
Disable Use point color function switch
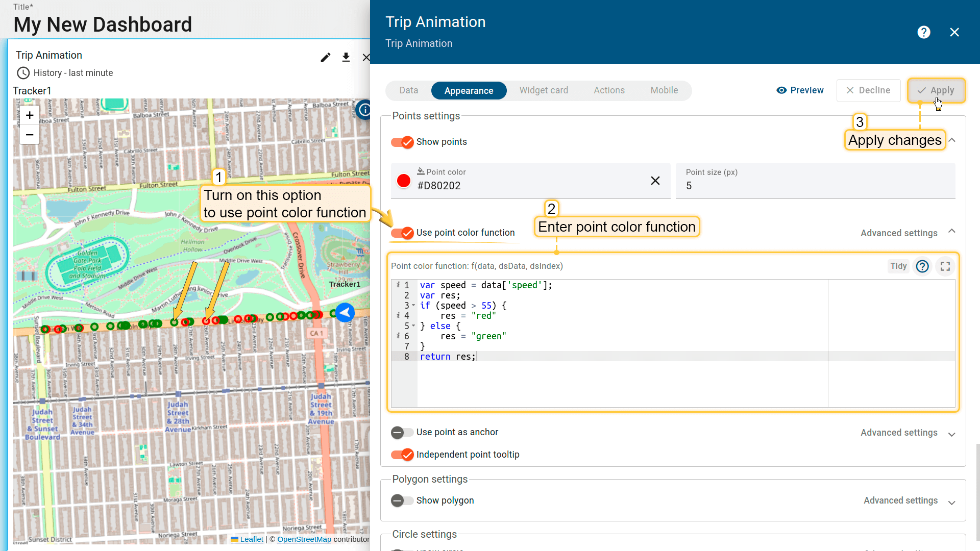(402, 233)
